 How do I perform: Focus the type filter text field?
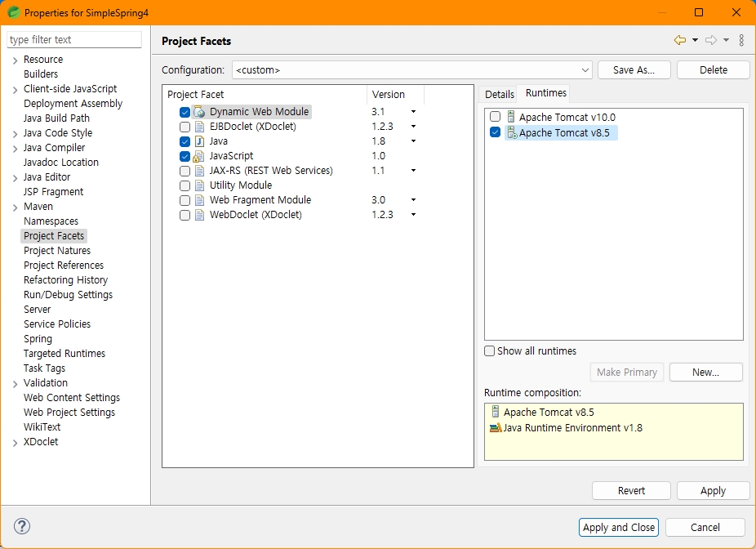[74, 39]
